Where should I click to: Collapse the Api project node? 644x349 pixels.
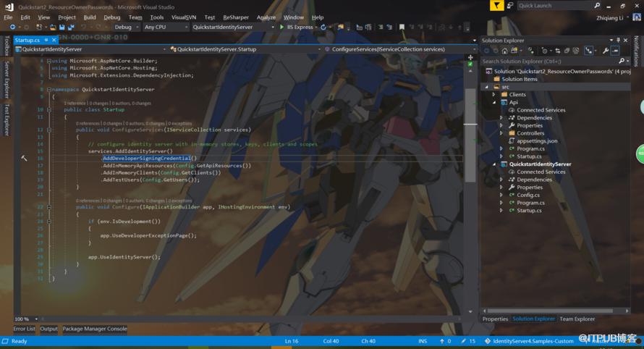point(494,102)
